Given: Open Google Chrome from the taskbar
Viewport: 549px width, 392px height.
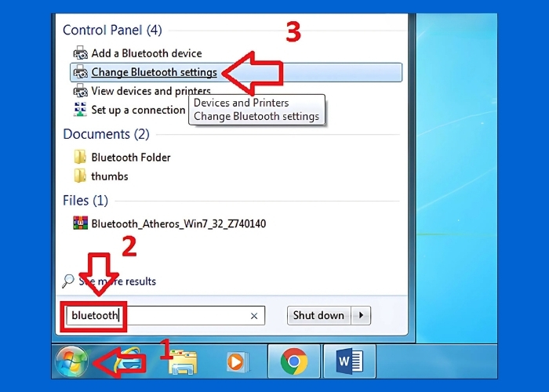Looking at the screenshot, I should pos(293,361).
